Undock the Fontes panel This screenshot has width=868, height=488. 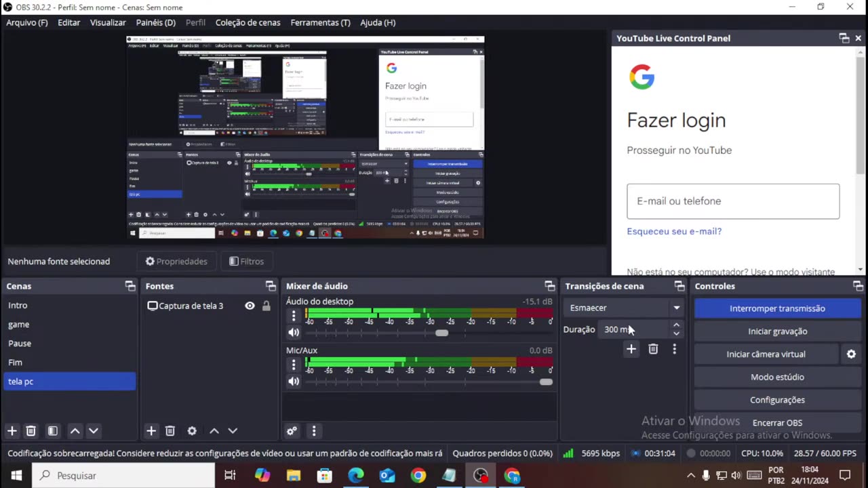pyautogui.click(x=271, y=286)
